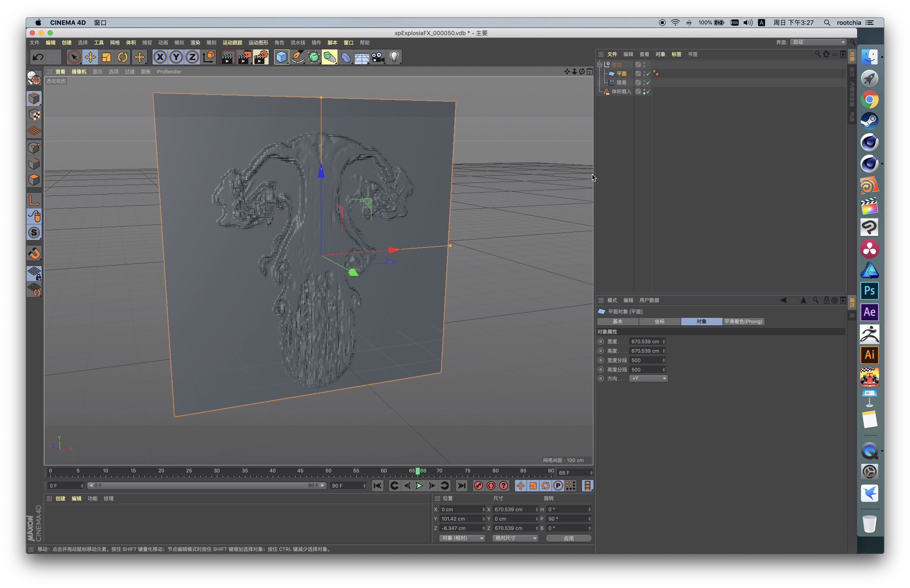Click the Record Active Objects button
Image resolution: width=910 pixels, height=588 pixels.
478,486
